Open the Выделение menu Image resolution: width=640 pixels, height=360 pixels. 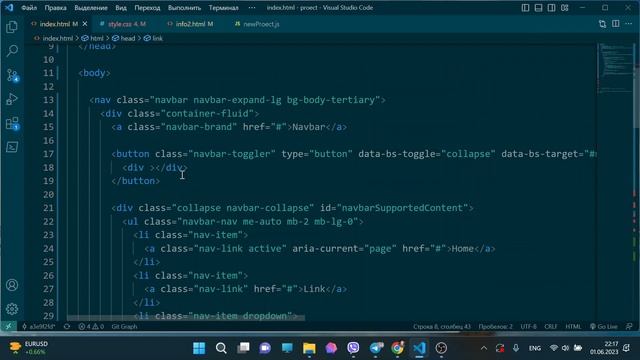coord(91,8)
